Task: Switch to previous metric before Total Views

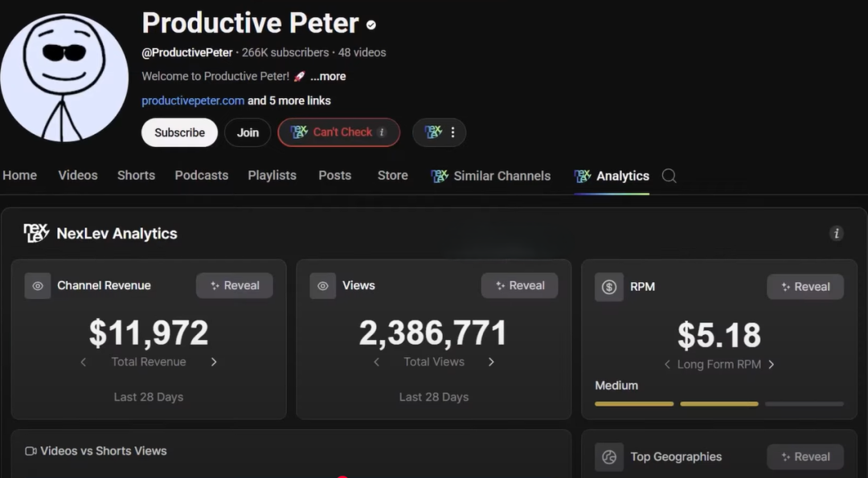Action: coord(376,362)
